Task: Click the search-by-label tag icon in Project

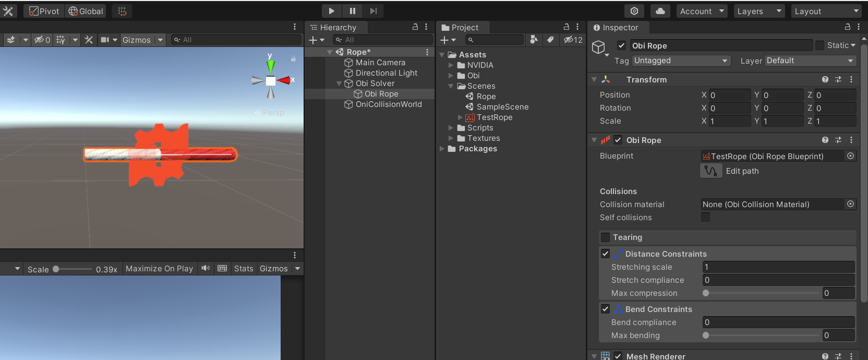Action: pyautogui.click(x=550, y=40)
